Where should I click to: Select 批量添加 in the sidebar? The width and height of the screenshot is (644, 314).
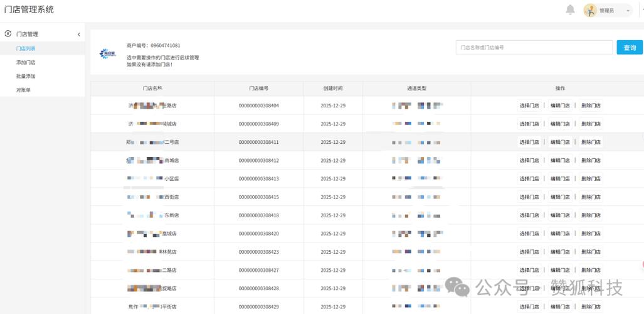(26, 76)
